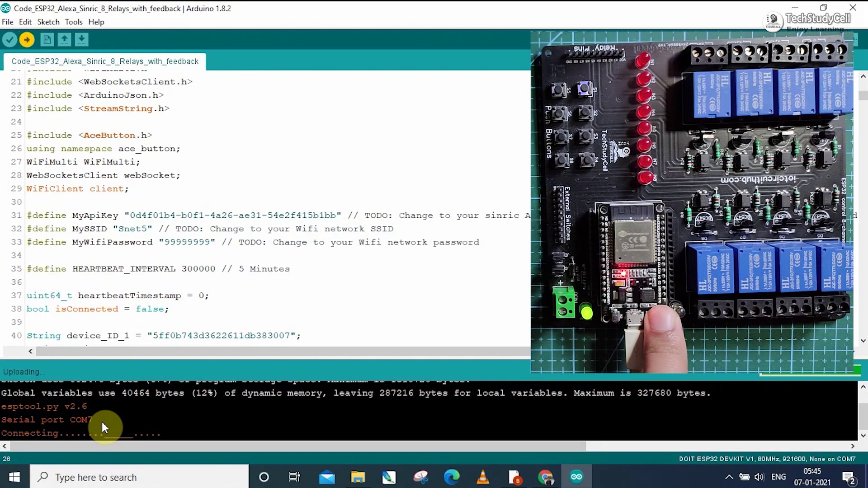Select the Sketch menu item
The height and width of the screenshot is (488, 868).
click(47, 21)
